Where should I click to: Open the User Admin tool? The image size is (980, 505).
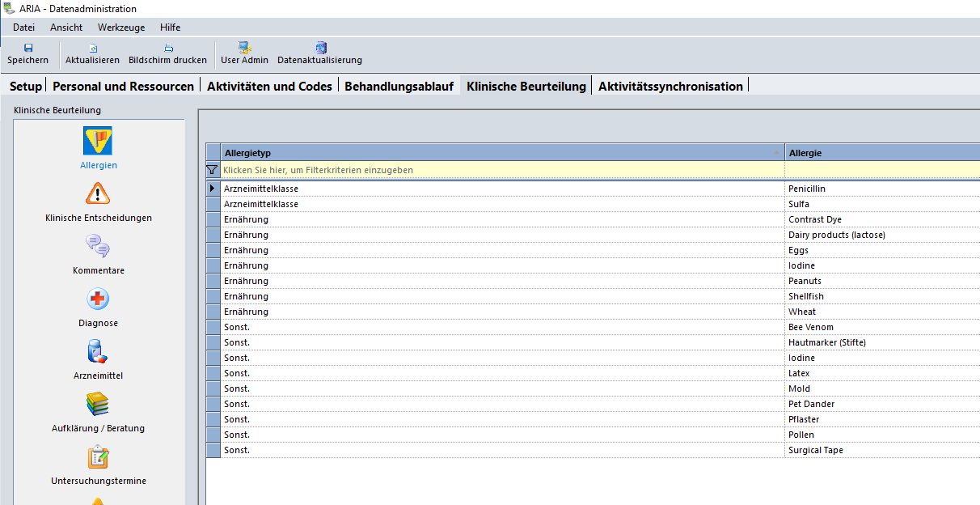(245, 49)
